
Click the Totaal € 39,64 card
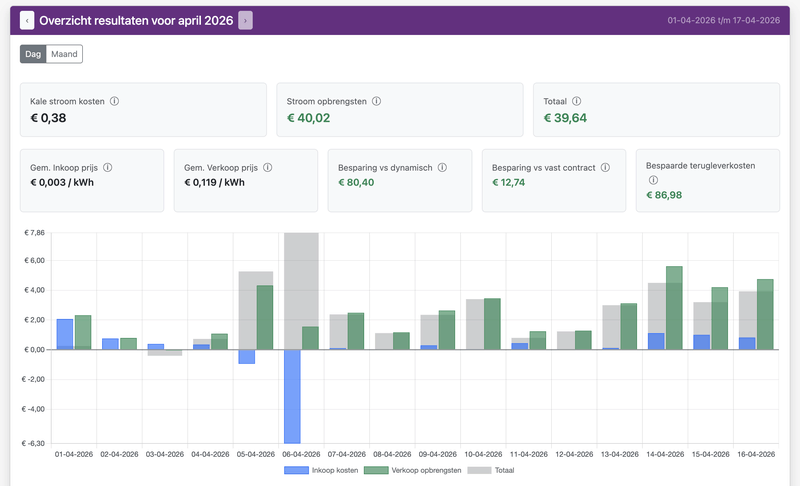coord(656,110)
